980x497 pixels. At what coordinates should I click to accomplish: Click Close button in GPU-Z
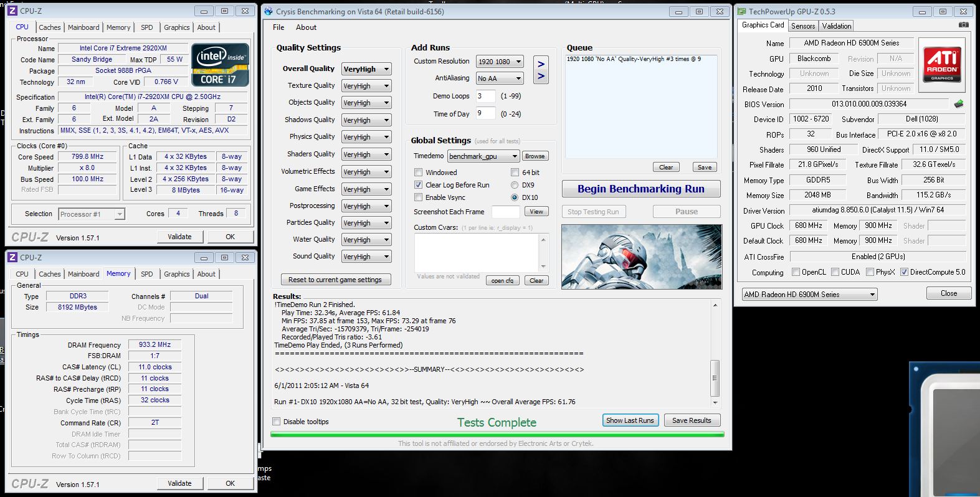[949, 293]
